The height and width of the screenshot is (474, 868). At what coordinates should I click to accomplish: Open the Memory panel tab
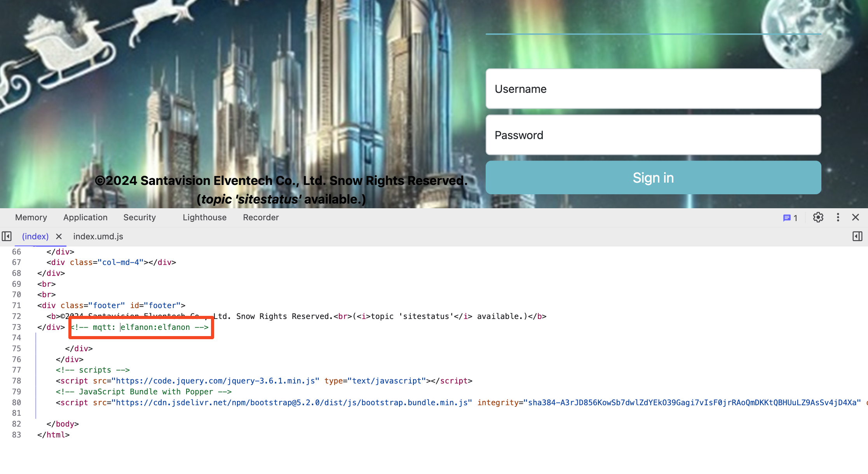click(x=31, y=218)
